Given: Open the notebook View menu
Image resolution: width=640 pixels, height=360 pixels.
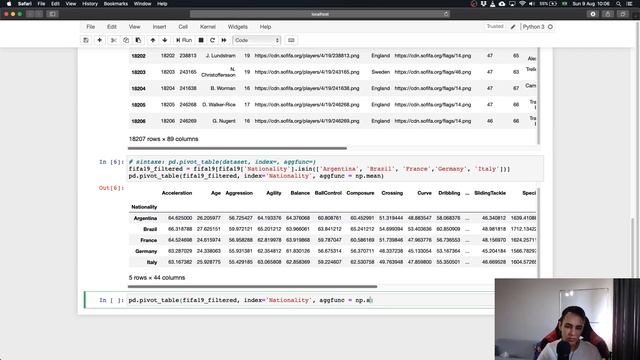Looking at the screenshot, I should (x=134, y=27).
